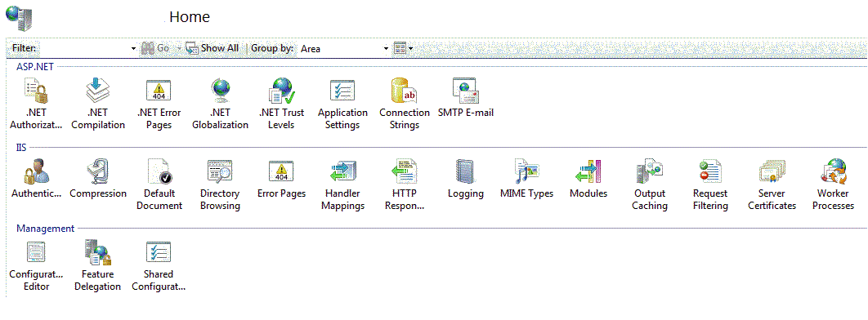Screen dimensions: 868x320
Task: Open the Compression feature
Action: 98,179
